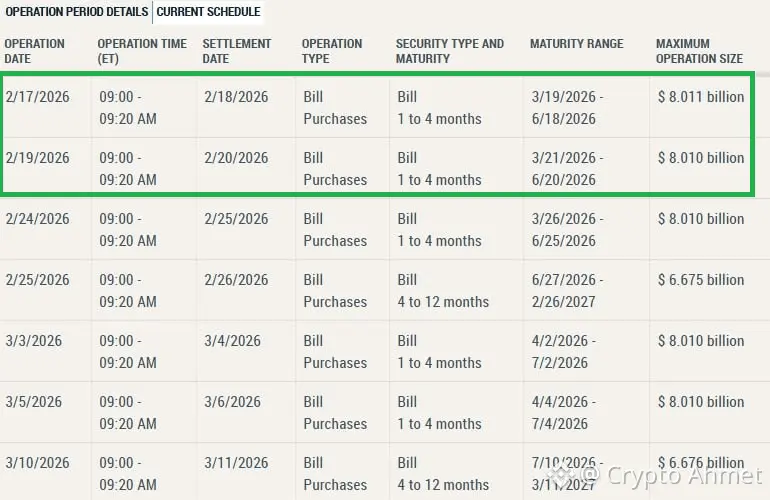Select maturity range 6/27/2026 - 2/26/2027
770x500 pixels.
566,291
